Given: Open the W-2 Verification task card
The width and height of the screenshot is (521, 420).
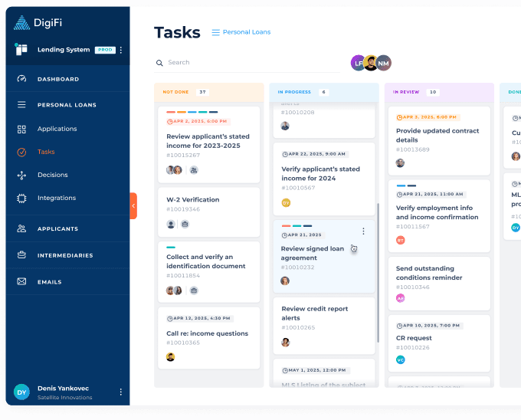Looking at the screenshot, I should [209, 212].
